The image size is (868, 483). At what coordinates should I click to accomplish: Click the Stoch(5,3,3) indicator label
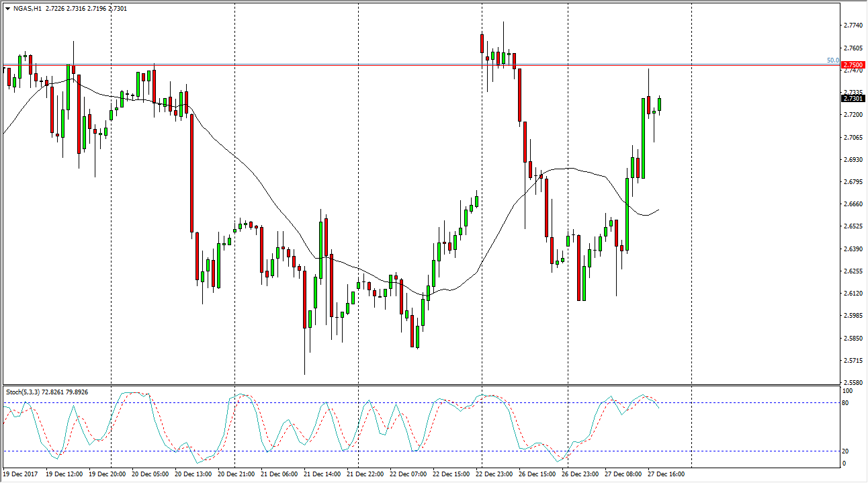click(26, 391)
